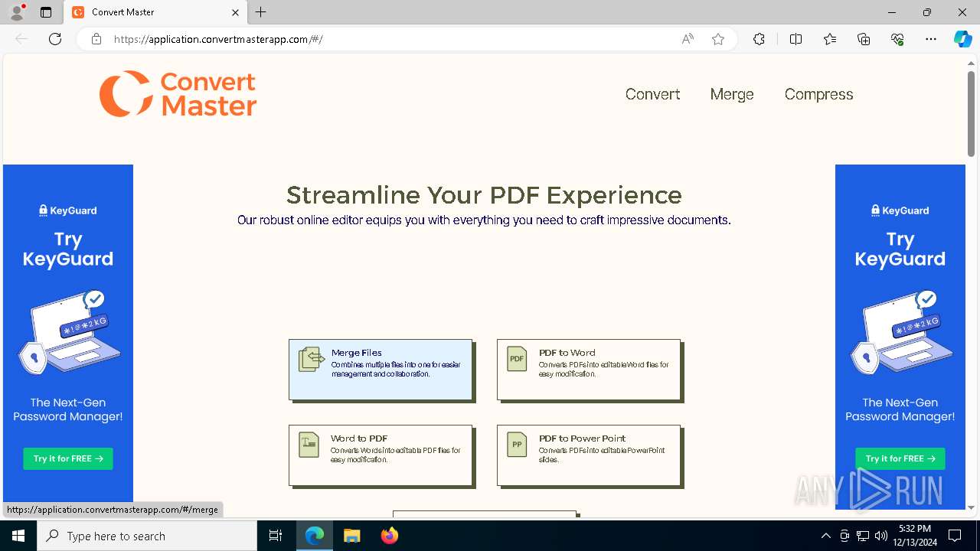Image resolution: width=980 pixels, height=551 pixels.
Task: Click the Word to PDF document icon
Action: (309, 445)
